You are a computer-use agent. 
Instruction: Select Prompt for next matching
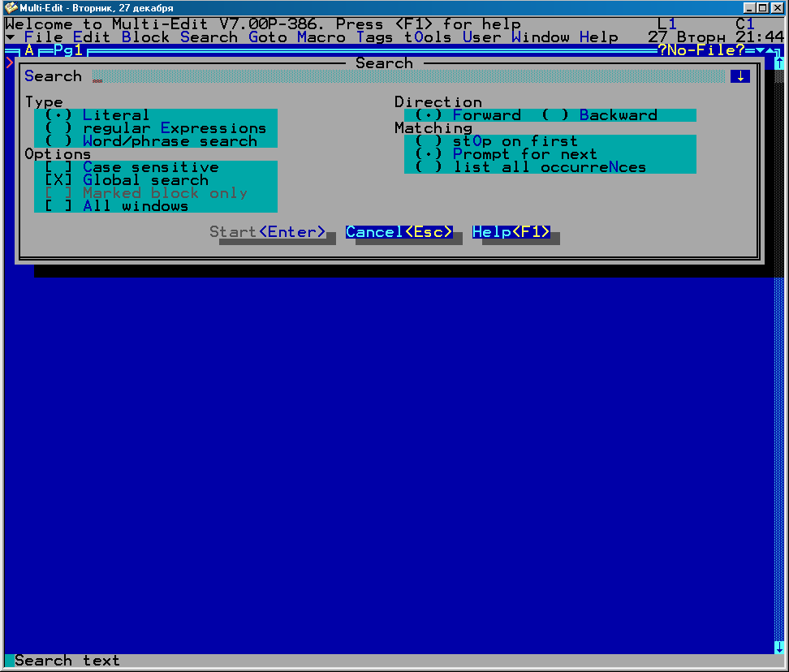pos(506,154)
